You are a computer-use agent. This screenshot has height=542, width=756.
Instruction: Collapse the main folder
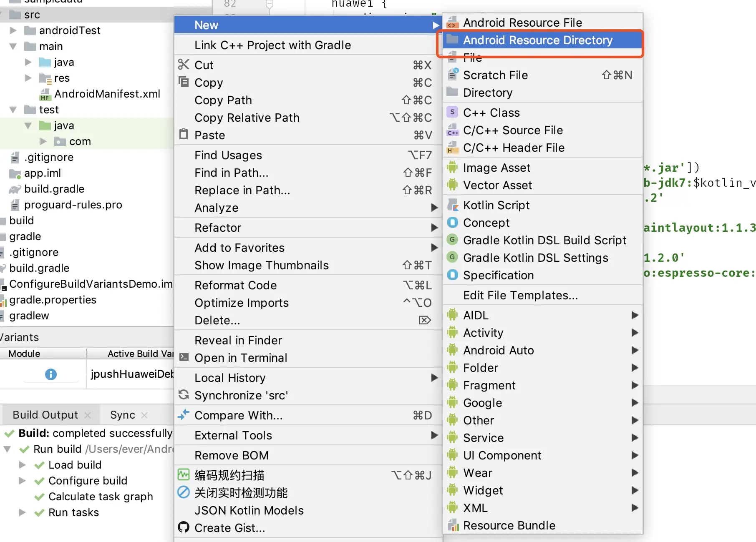coord(13,46)
